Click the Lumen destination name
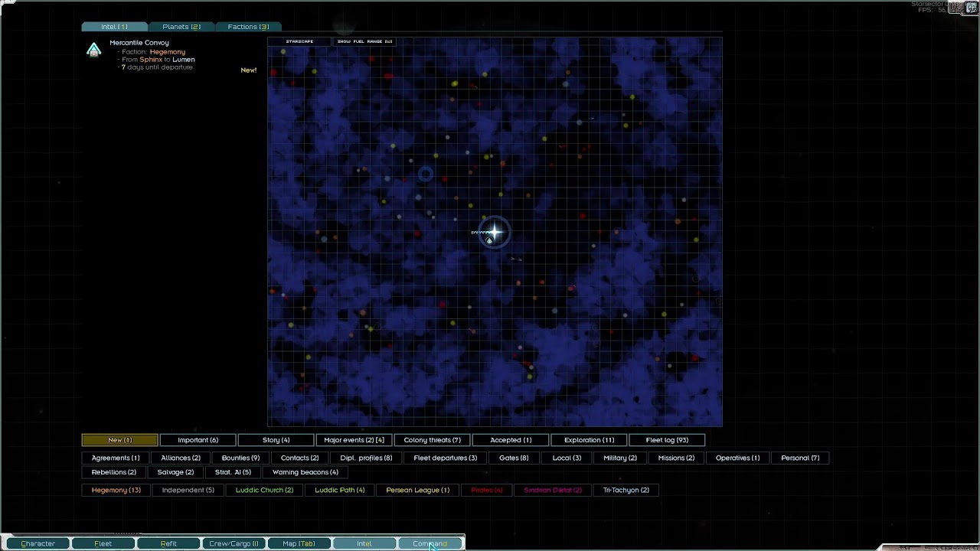The image size is (980, 551). pyautogui.click(x=184, y=60)
